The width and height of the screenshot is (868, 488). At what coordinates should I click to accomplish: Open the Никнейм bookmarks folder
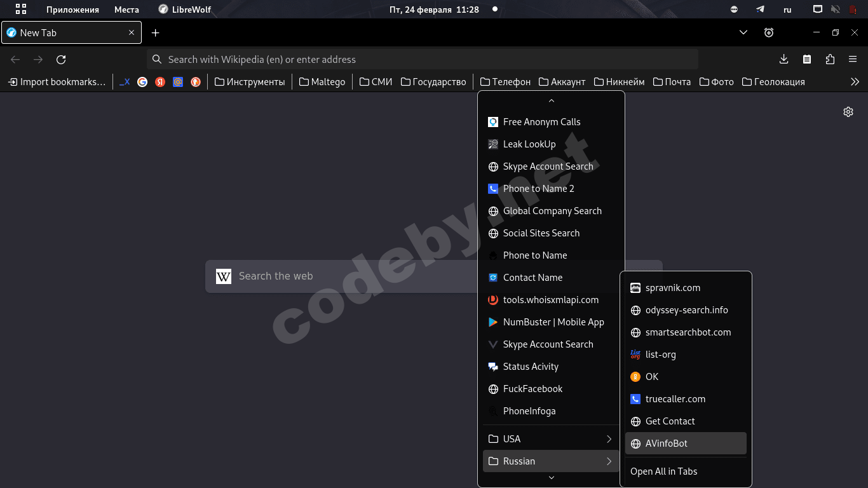coord(620,82)
